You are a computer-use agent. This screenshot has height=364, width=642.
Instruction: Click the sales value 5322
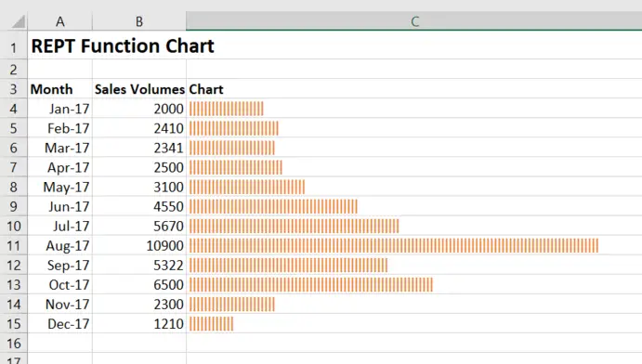coord(139,265)
